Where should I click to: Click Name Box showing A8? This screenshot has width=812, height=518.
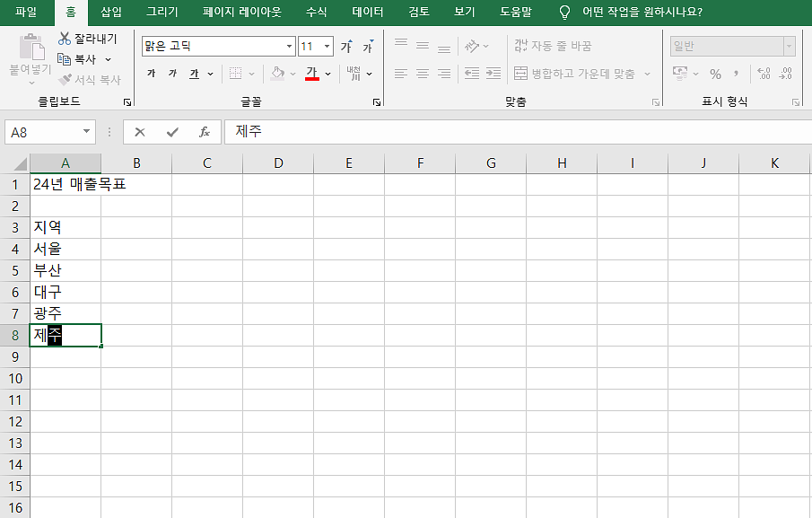point(41,132)
